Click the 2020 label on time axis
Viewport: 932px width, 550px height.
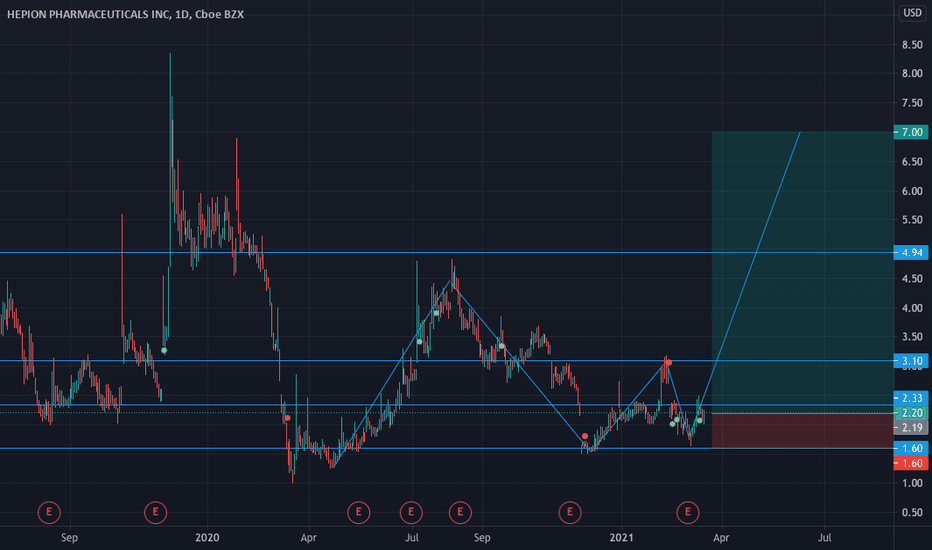207,538
